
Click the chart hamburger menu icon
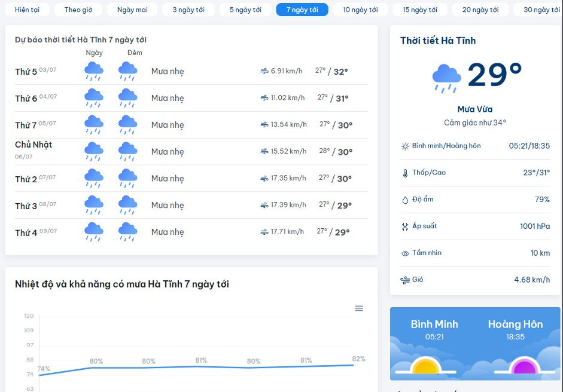coord(359,308)
